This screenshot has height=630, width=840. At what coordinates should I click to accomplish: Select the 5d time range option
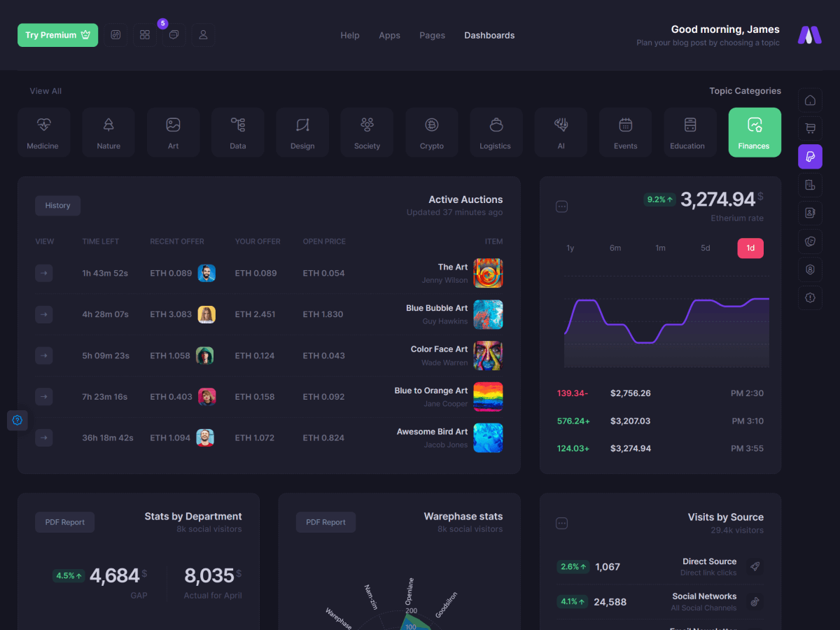pyautogui.click(x=705, y=248)
